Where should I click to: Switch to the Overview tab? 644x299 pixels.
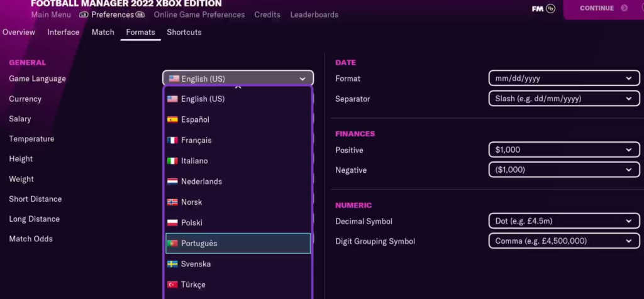point(18,32)
